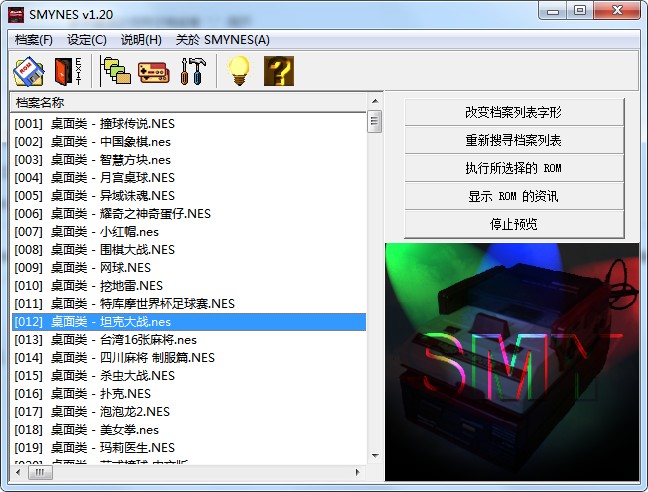Click the SMYNES console preview image
Image resolution: width=648 pixels, height=492 pixels.
tap(512, 362)
